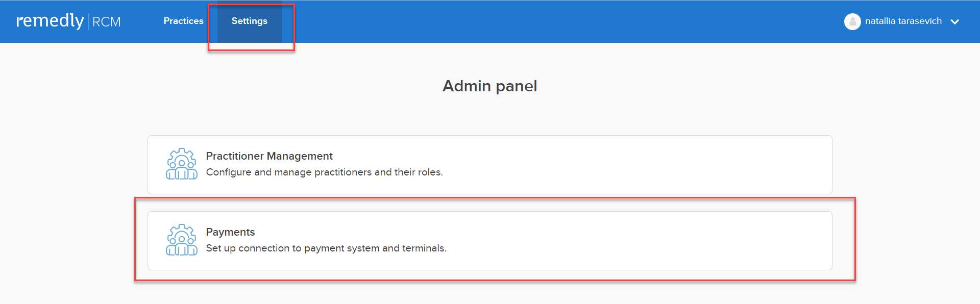The height and width of the screenshot is (304, 980).
Task: Open the natallia tarasevich account dropdown
Action: coord(903,21)
